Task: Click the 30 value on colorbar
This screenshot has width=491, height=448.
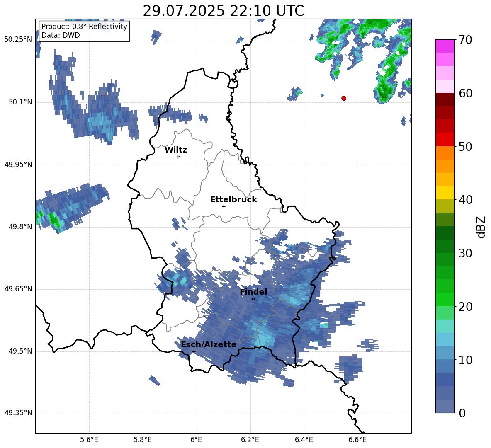Action: [465, 253]
